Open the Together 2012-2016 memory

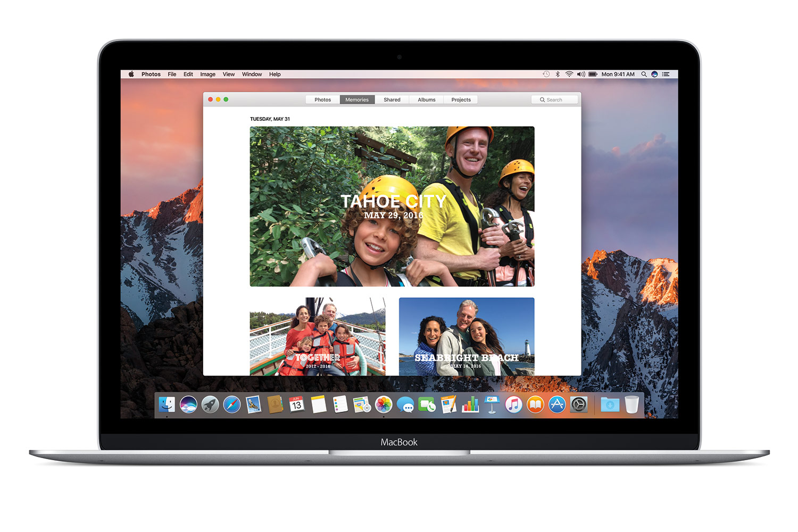[318, 336]
